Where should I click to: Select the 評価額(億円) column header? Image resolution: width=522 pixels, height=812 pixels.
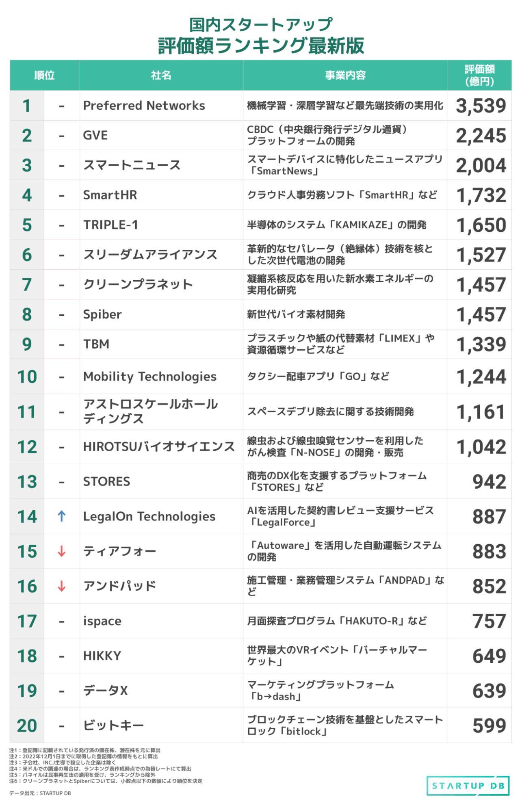[479, 75]
